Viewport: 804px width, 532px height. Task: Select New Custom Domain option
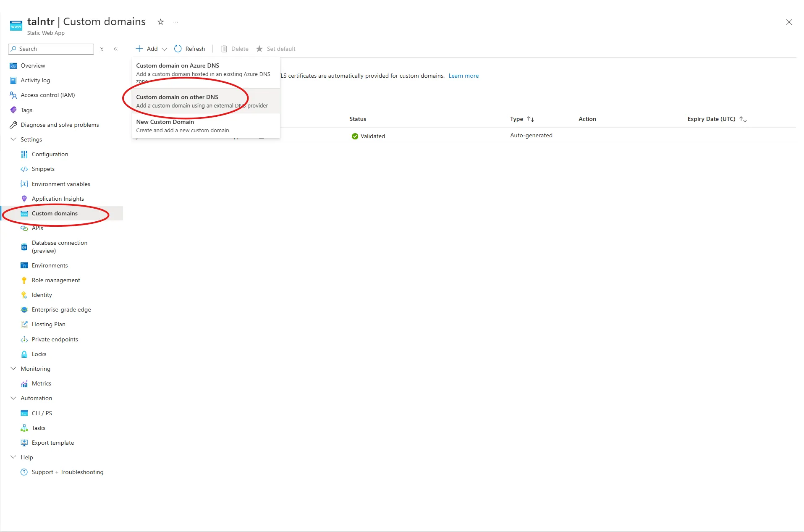206,126
